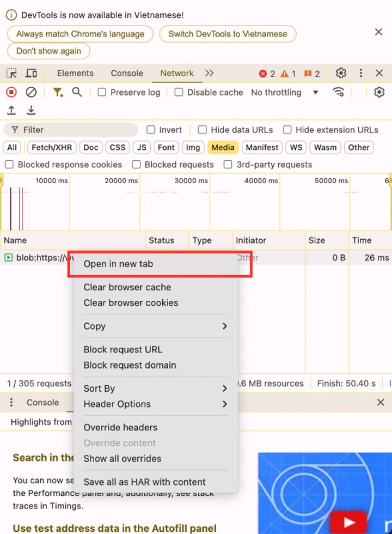392x534 pixels.
Task: Choose Block request domain
Action: pyautogui.click(x=156, y=365)
